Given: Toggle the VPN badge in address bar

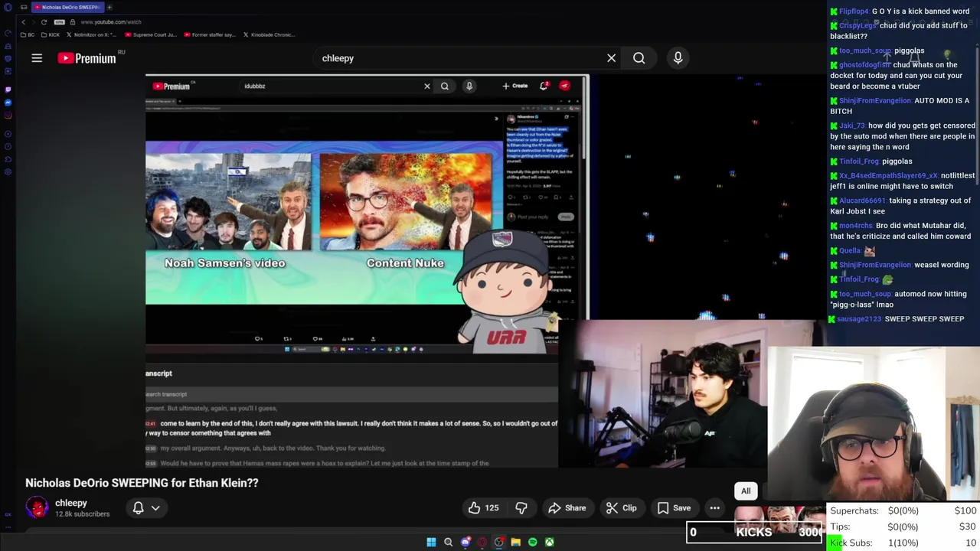Looking at the screenshot, I should (x=60, y=21).
